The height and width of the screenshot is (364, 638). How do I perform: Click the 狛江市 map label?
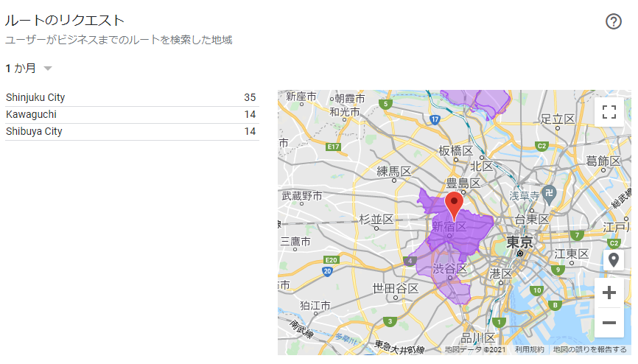coord(315,305)
